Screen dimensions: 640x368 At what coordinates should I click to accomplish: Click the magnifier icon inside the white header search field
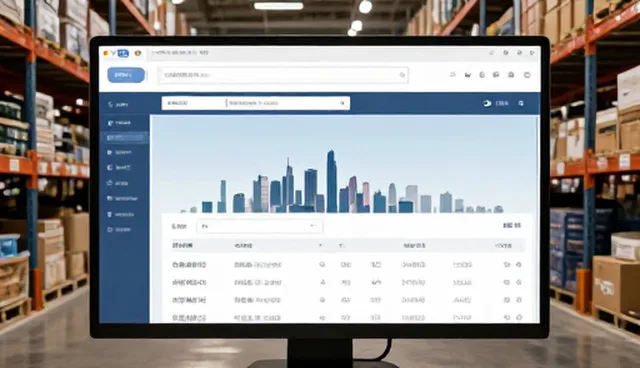[402, 75]
